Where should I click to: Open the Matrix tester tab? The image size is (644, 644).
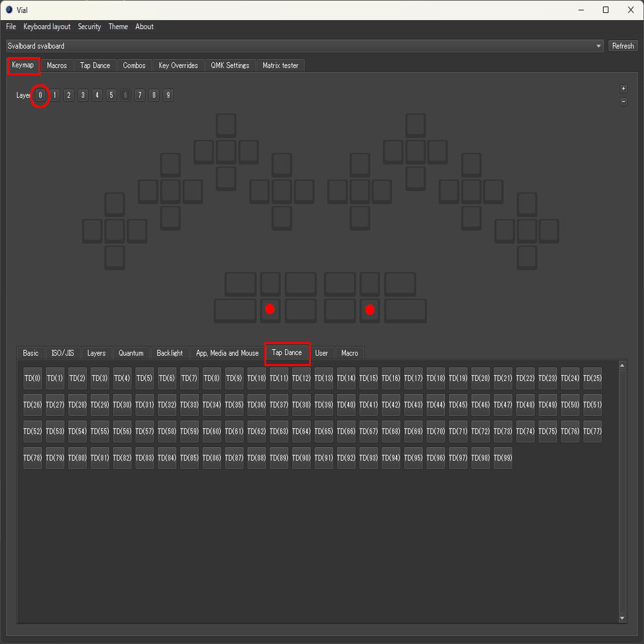280,65
